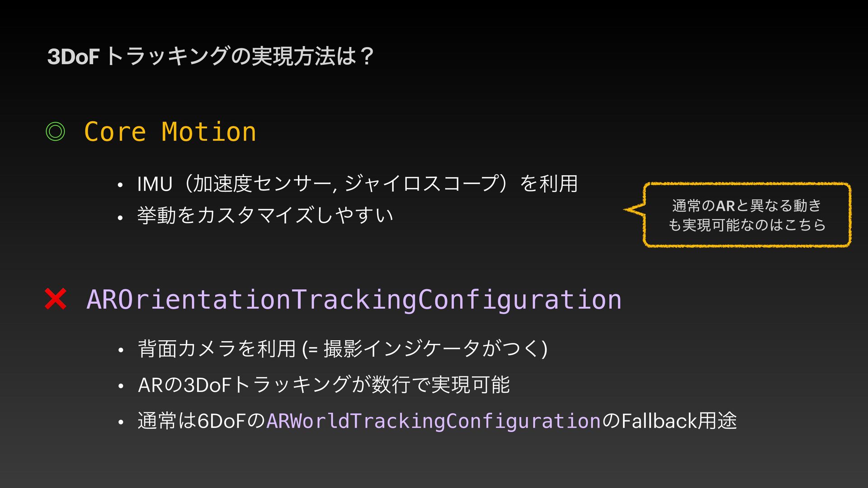
Task: Click the 挙動をカスタマイズしやすい text
Action: point(265,216)
